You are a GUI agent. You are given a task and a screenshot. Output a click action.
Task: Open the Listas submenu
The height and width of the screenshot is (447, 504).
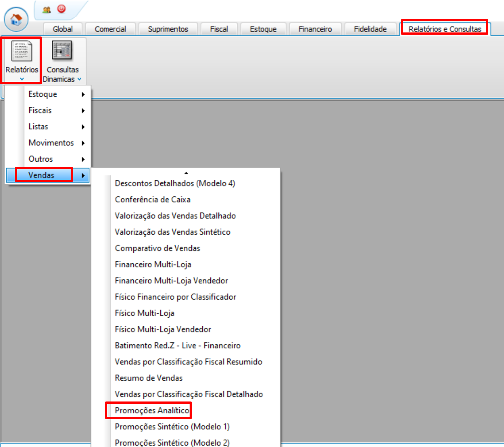point(48,127)
